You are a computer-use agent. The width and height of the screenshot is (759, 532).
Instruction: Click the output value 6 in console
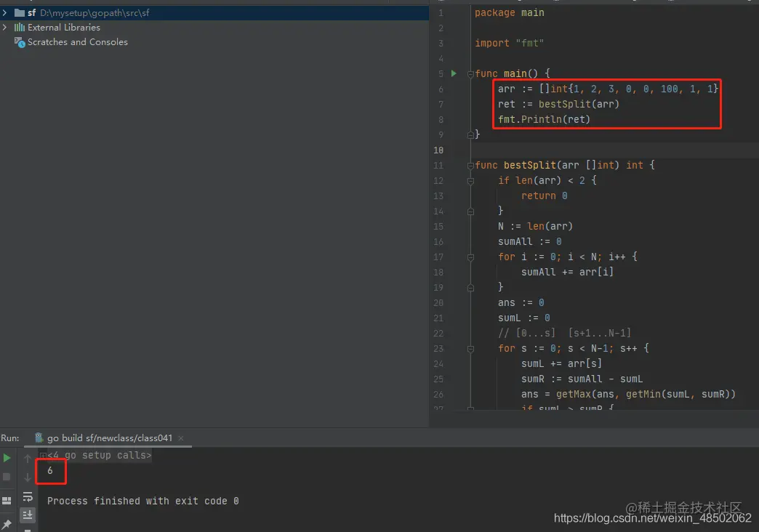50,470
